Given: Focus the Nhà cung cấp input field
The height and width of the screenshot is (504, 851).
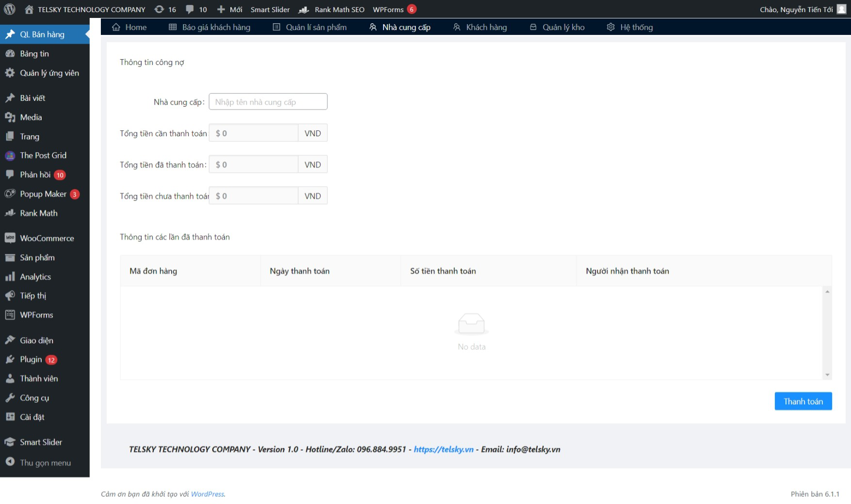Looking at the screenshot, I should pyautogui.click(x=268, y=102).
